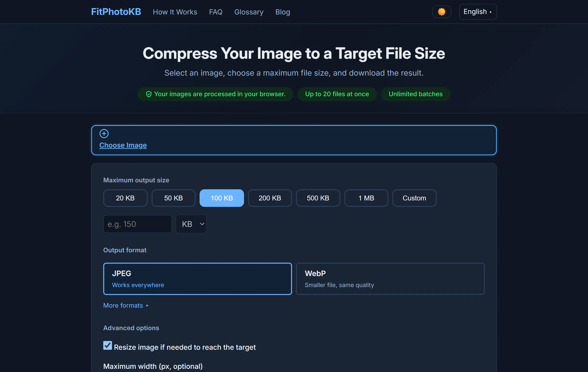The height and width of the screenshot is (372, 588).
Task: Toggle light theme with the sun icon
Action: coord(441,12)
